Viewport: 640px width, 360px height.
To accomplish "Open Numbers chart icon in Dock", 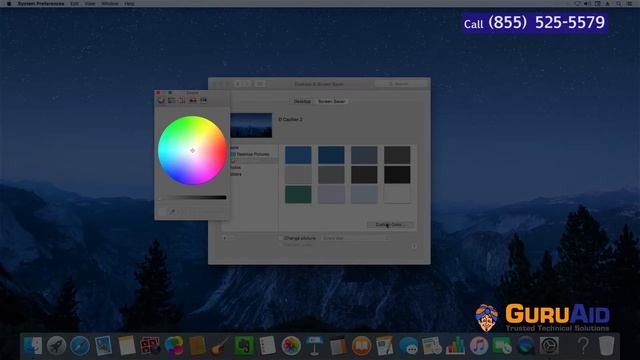I will (456, 346).
